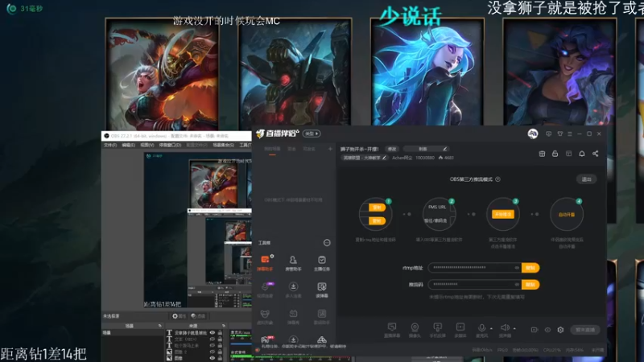Hide the 图像 2 source in OBS
Viewport: 644px width, 362px height.
coord(213,352)
